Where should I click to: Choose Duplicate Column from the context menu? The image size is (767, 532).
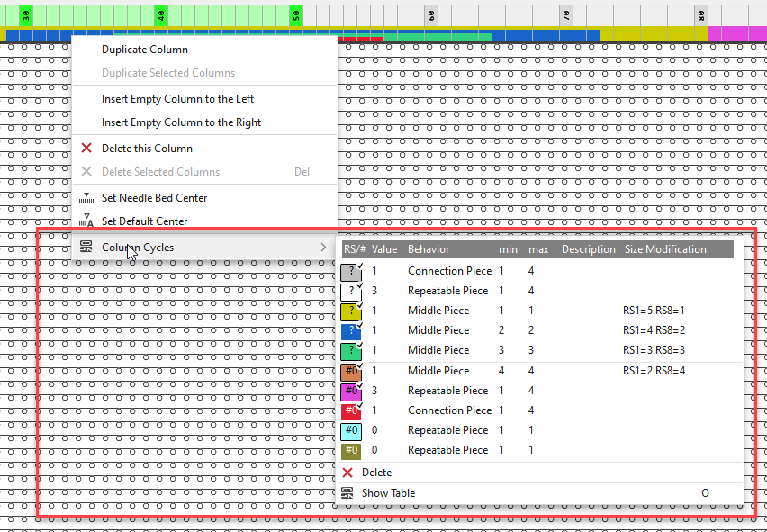coord(145,50)
